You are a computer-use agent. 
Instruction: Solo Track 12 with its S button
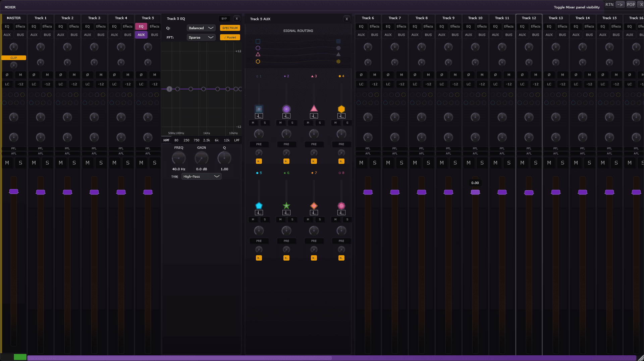point(535,163)
